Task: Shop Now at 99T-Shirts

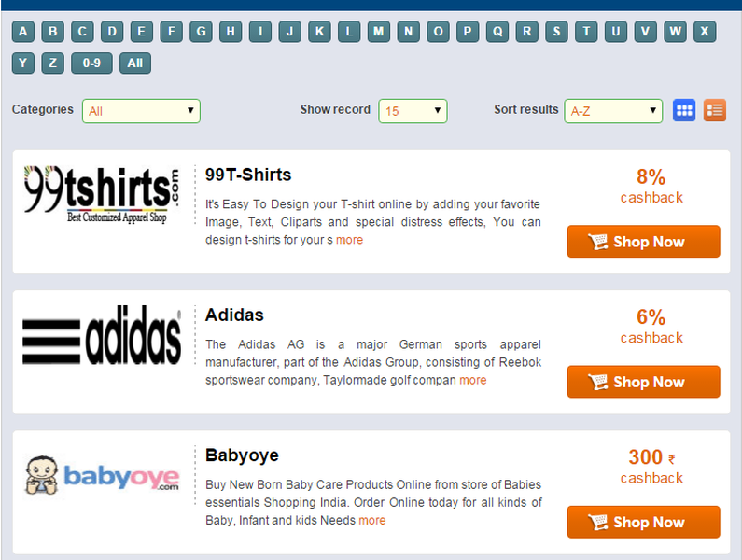Action: tap(644, 242)
